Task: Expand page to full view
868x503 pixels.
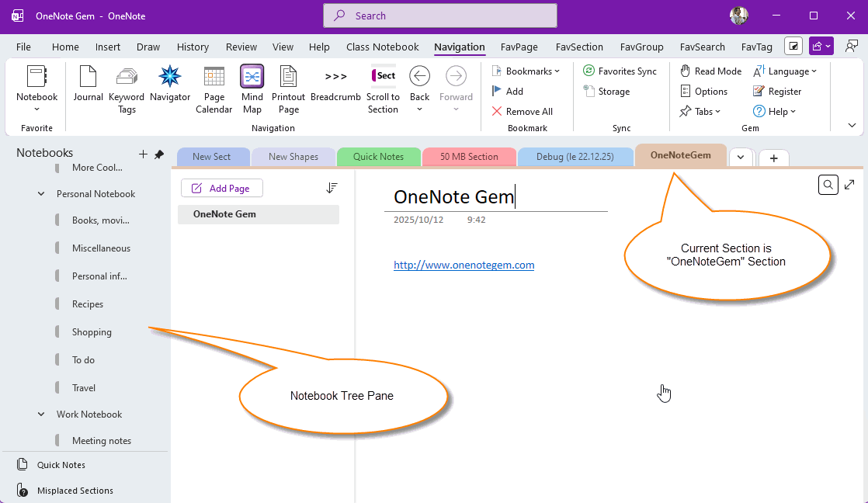Action: (x=849, y=185)
